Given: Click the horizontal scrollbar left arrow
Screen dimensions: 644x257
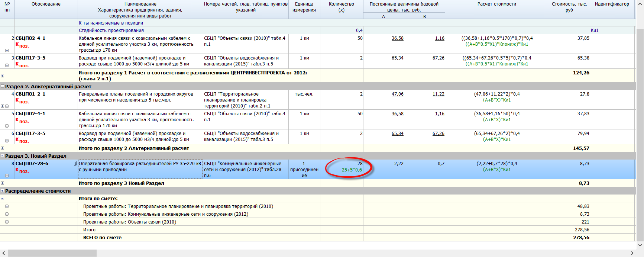Looking at the screenshot, I should [3, 253].
